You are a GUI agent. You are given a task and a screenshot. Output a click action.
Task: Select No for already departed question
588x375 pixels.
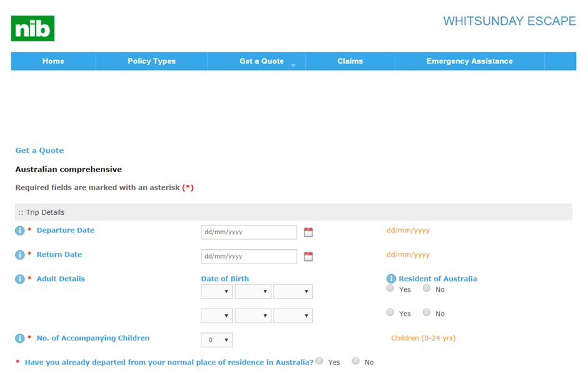click(x=356, y=361)
